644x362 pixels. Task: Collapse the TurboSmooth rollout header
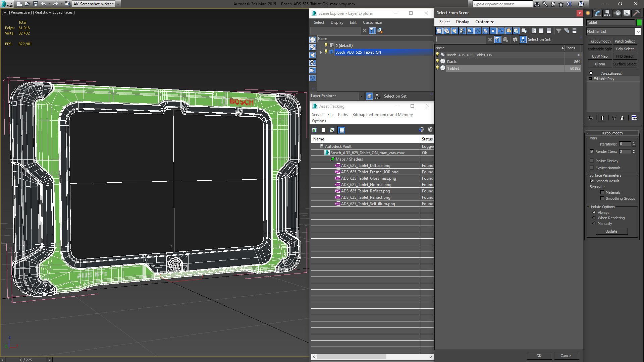(611, 133)
